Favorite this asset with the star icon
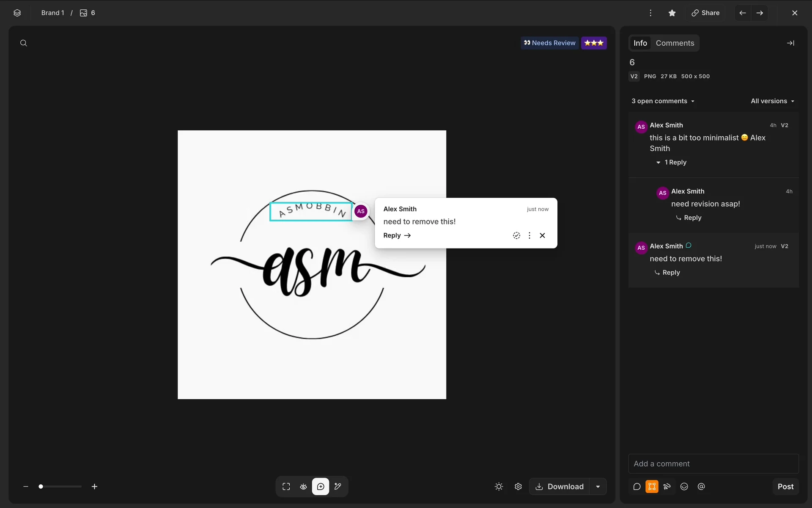 pyautogui.click(x=672, y=13)
